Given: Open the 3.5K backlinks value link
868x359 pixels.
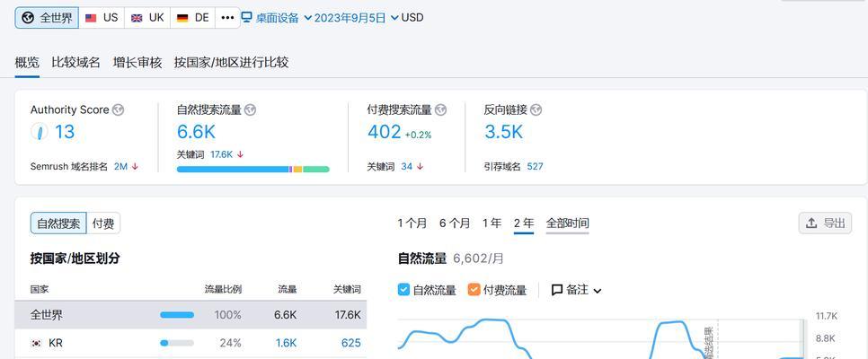Looking at the screenshot, I should [503, 132].
